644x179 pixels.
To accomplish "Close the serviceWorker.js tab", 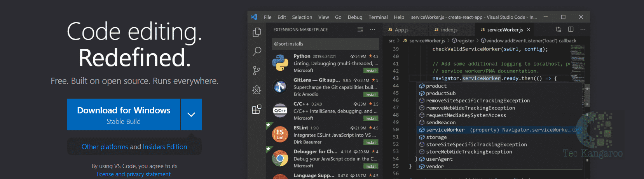I will pyautogui.click(x=529, y=30).
